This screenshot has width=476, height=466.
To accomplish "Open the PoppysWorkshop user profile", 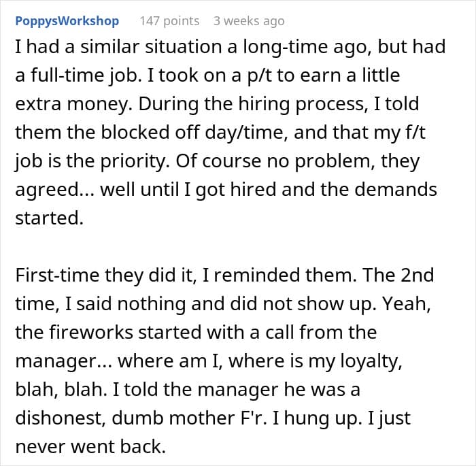I will (x=67, y=21).
